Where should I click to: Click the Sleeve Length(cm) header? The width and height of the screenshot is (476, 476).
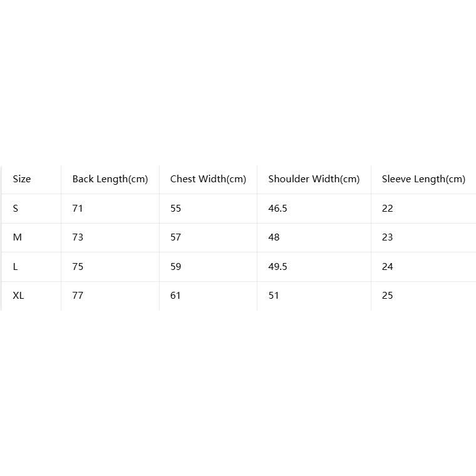tap(423, 179)
